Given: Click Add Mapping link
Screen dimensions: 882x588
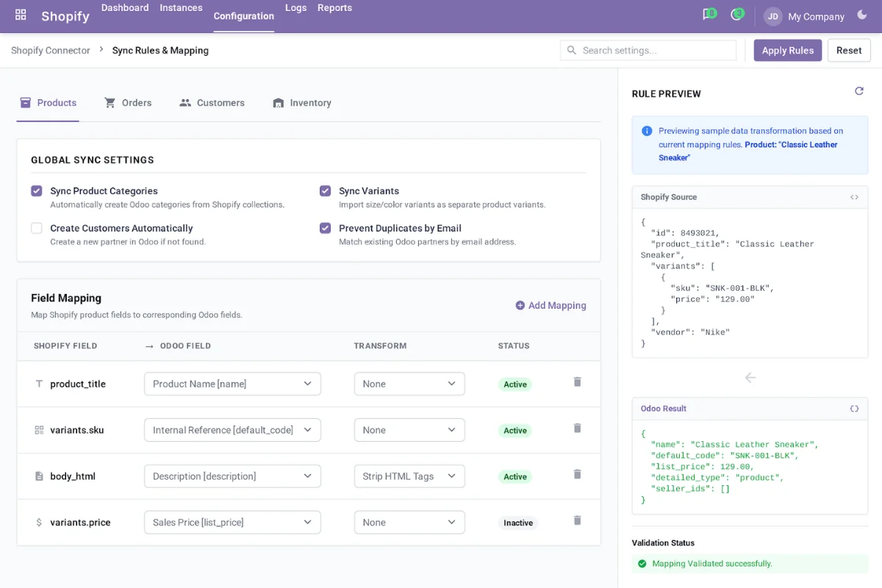Looking at the screenshot, I should point(551,305).
